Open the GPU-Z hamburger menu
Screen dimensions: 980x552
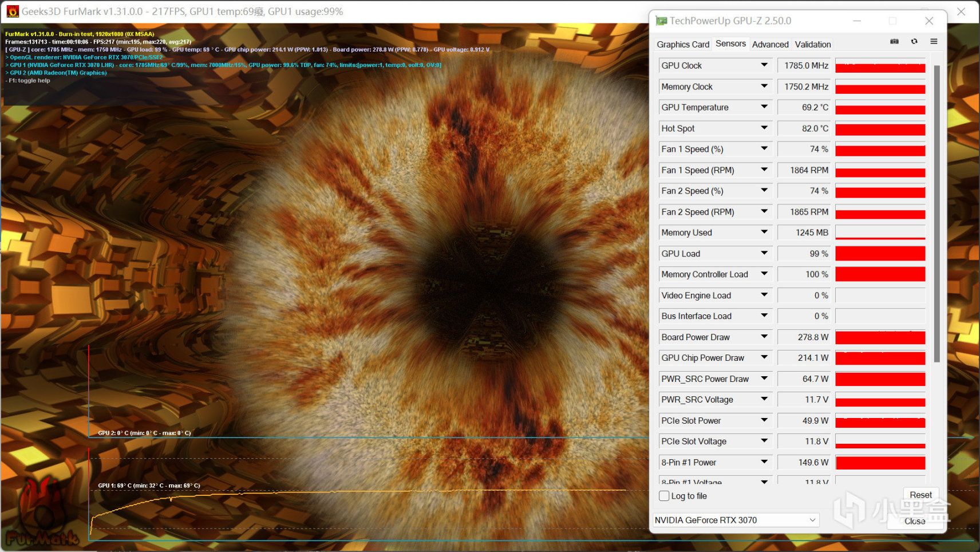[934, 41]
